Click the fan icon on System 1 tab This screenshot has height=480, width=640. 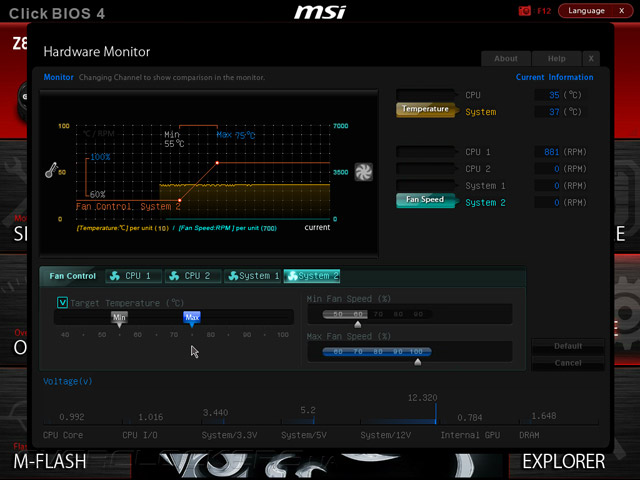(233, 276)
